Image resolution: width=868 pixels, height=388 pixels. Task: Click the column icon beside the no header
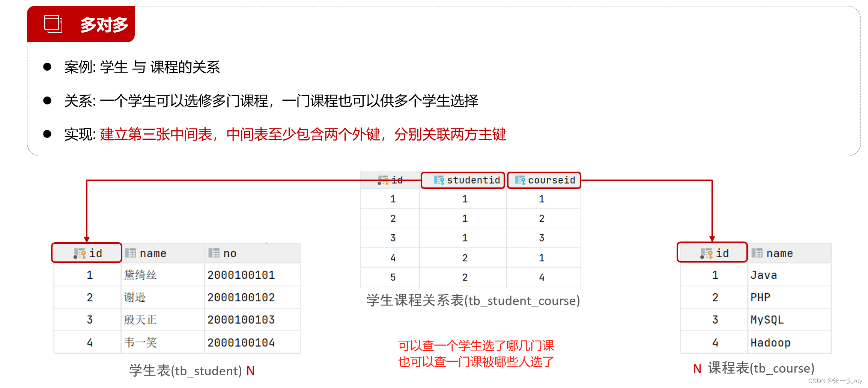(x=214, y=253)
